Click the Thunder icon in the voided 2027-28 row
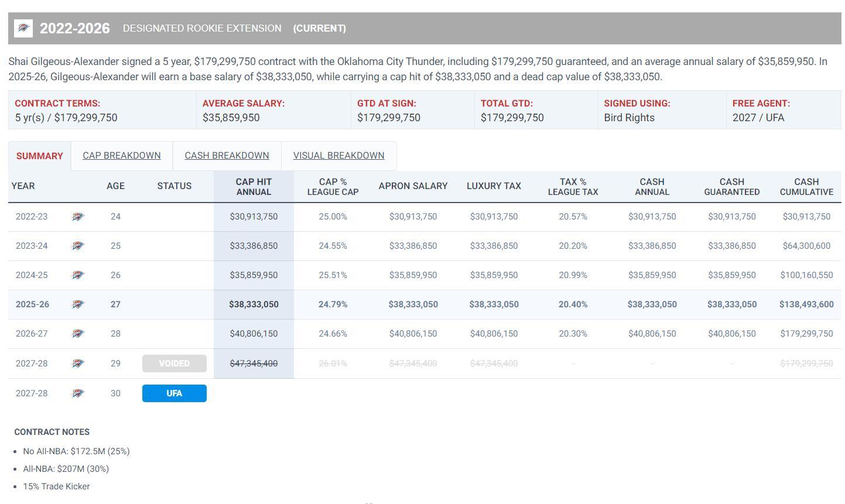This screenshot has height=504, width=845. tap(78, 364)
